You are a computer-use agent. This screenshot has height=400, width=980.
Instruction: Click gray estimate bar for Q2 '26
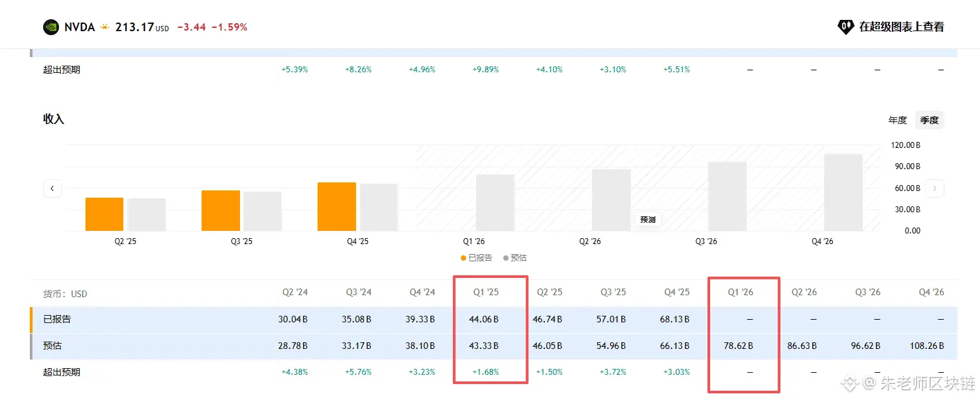pyautogui.click(x=611, y=200)
